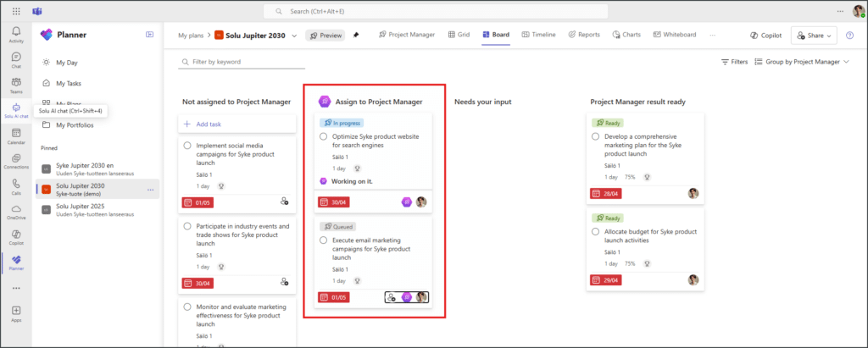Click Project Manager avatar on Optimize website task
Image resolution: width=868 pixels, height=348 pixels.
[407, 202]
